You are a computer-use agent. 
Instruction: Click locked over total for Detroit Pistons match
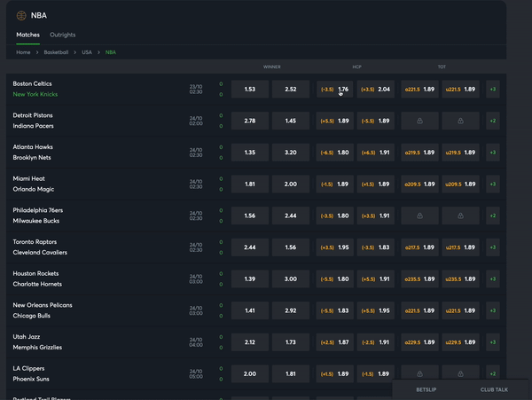coord(419,121)
